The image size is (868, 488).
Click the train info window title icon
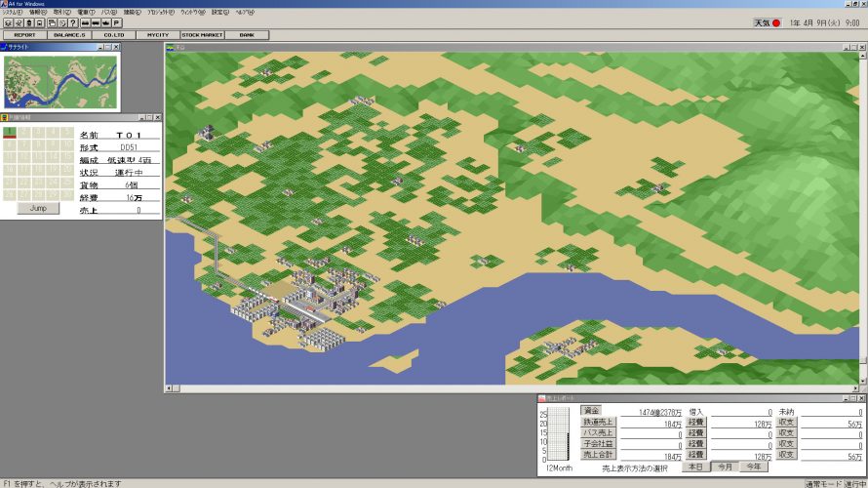coord(5,117)
